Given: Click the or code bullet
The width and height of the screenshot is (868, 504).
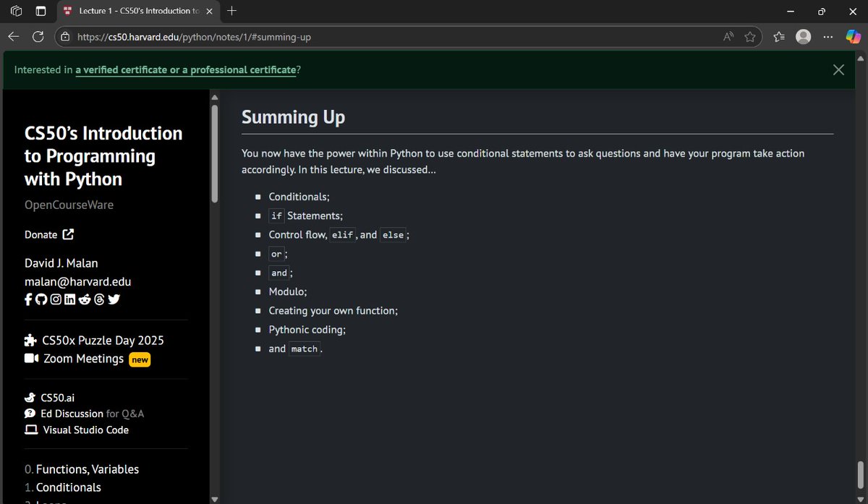Looking at the screenshot, I should [276, 254].
